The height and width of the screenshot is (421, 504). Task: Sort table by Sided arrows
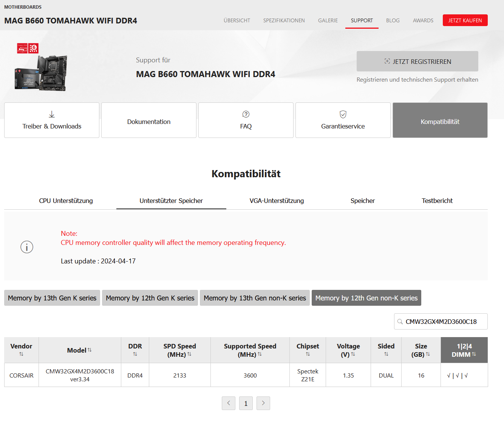click(x=386, y=354)
